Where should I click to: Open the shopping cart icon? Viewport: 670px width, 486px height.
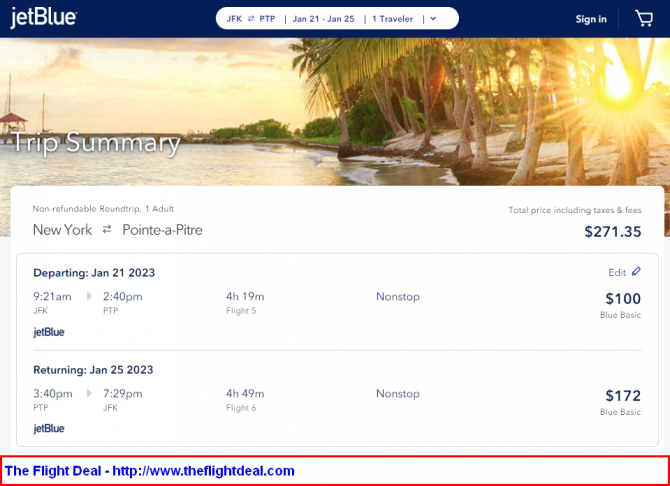tap(644, 19)
